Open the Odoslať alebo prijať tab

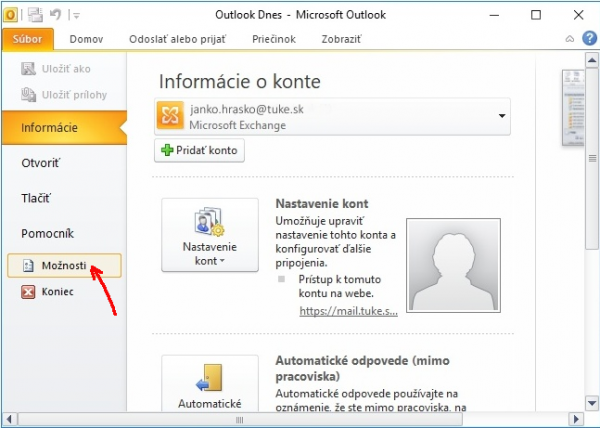point(178,39)
